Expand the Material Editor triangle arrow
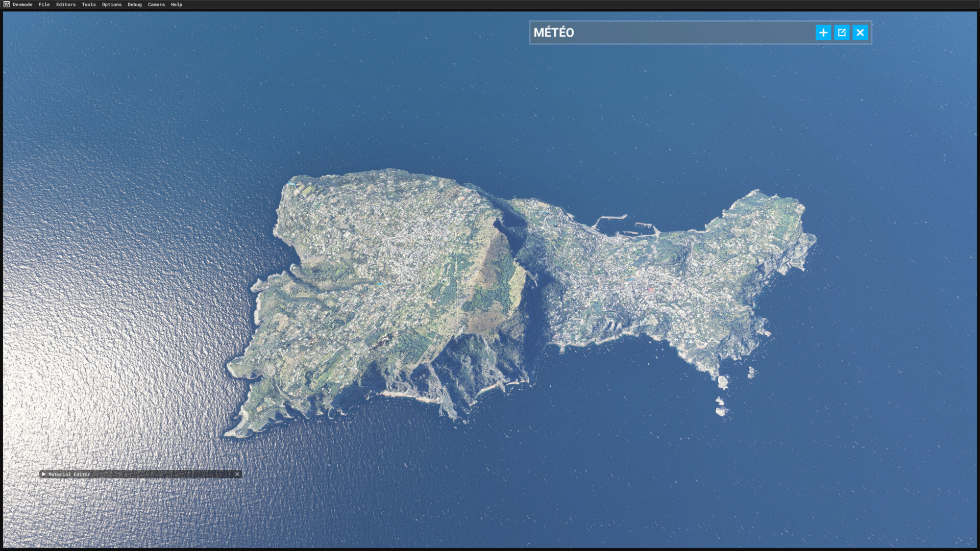The image size is (980, 551). [44, 474]
